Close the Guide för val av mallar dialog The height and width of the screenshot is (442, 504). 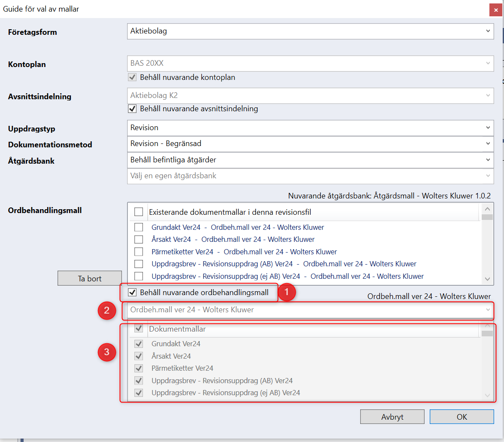click(496, 10)
